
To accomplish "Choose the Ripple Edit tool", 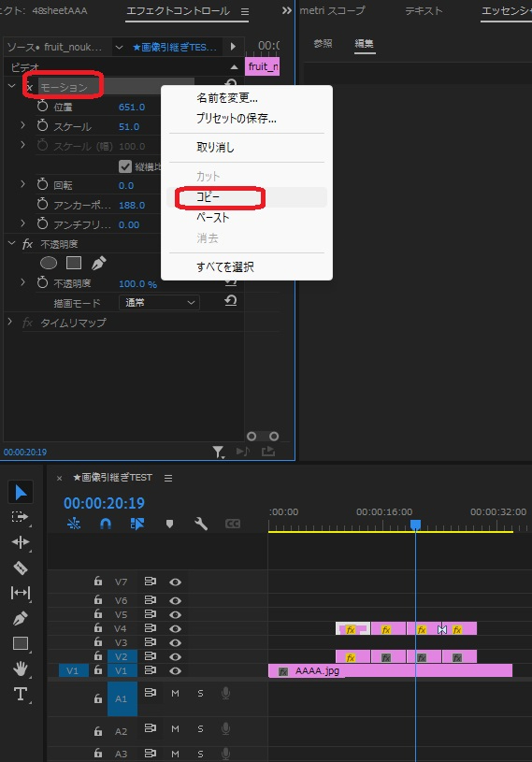I will 21,542.
